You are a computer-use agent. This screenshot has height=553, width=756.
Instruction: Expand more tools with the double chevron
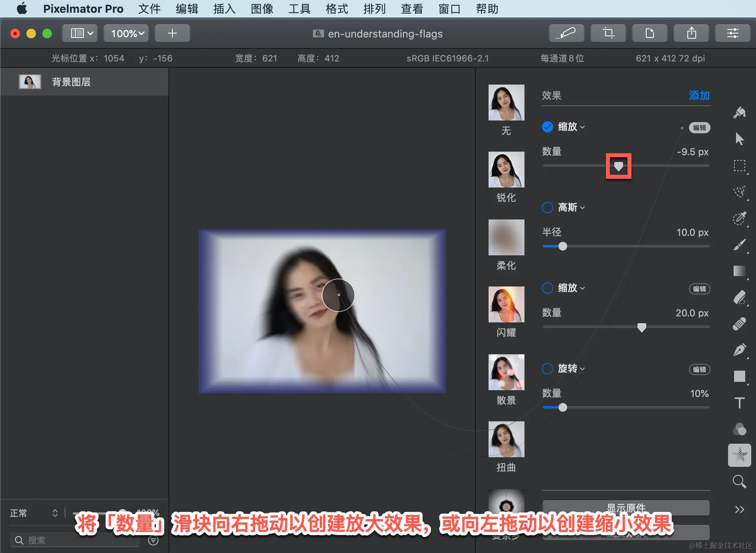pos(739,510)
